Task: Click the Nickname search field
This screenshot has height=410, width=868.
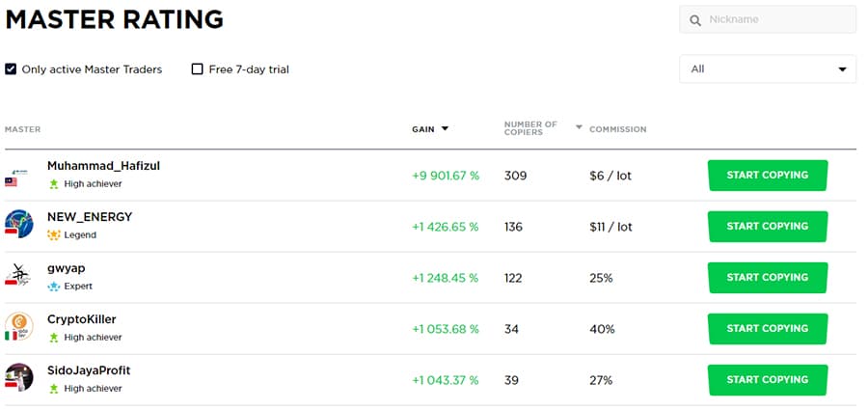Action: coord(776,19)
